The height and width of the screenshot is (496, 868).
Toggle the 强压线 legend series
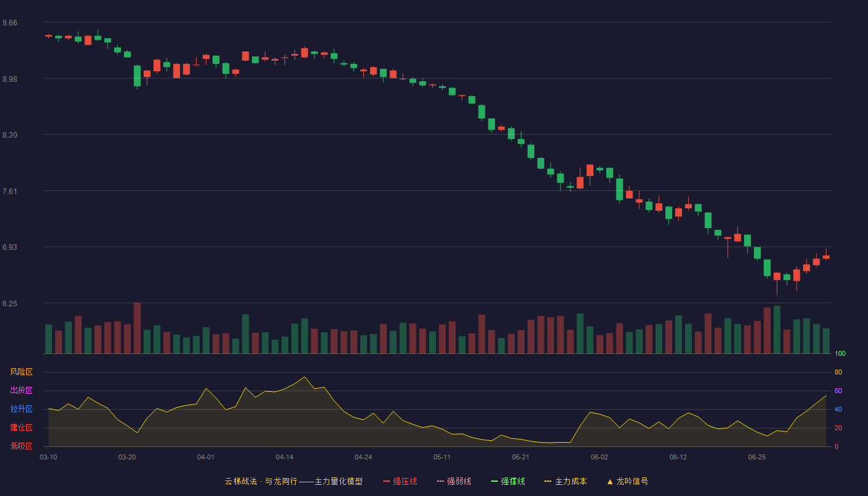(400, 481)
